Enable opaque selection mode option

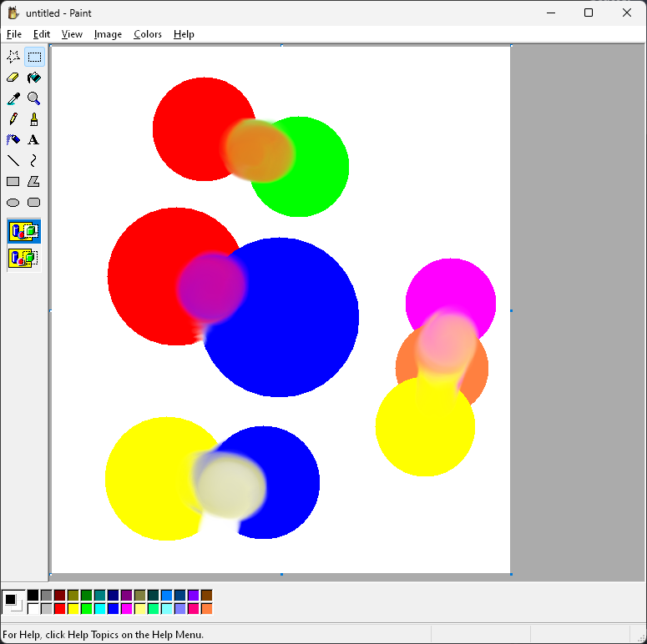(24, 231)
